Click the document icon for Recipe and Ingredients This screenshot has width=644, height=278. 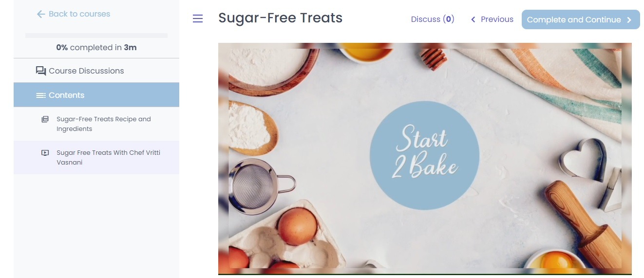[x=45, y=119]
